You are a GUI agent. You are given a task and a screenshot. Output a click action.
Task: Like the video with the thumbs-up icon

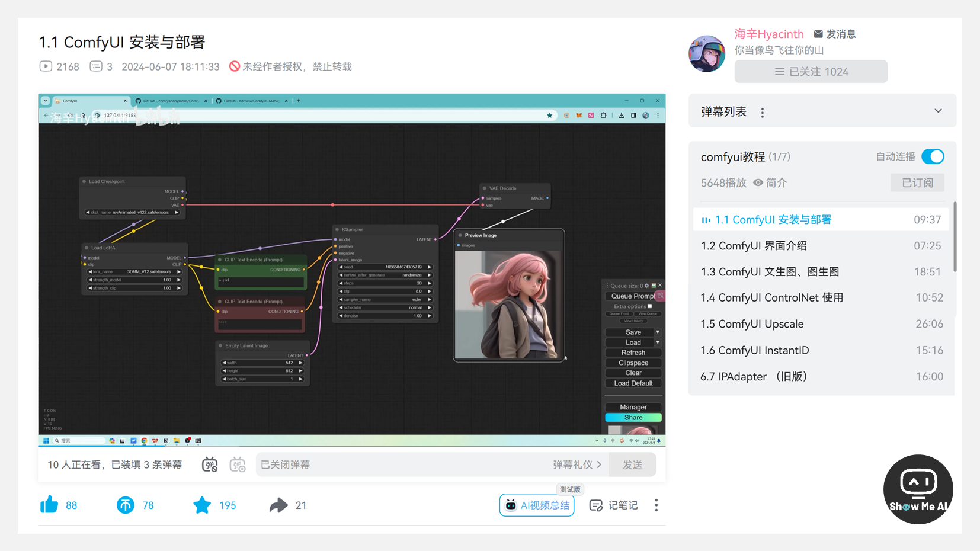[49, 505]
